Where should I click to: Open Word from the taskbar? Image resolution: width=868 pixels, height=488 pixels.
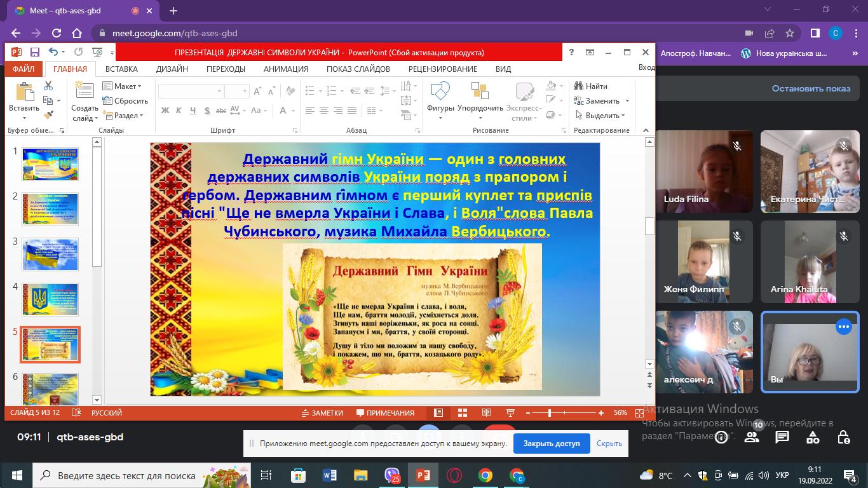329,475
